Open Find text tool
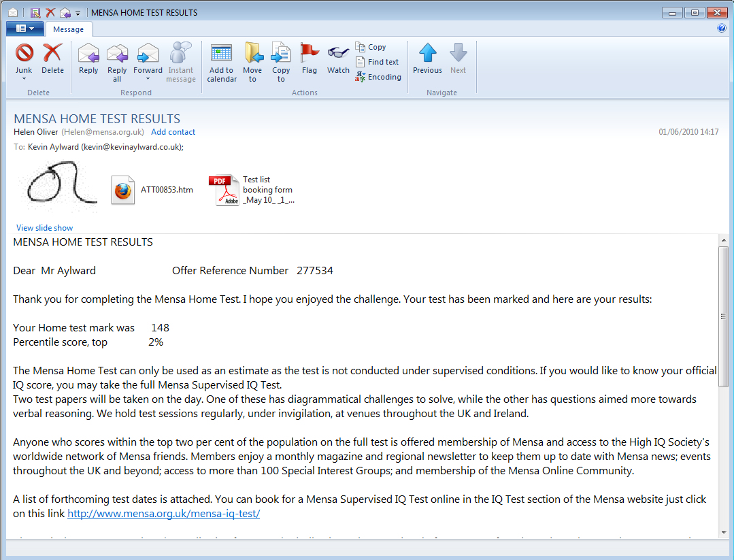734x560 pixels. pos(377,62)
